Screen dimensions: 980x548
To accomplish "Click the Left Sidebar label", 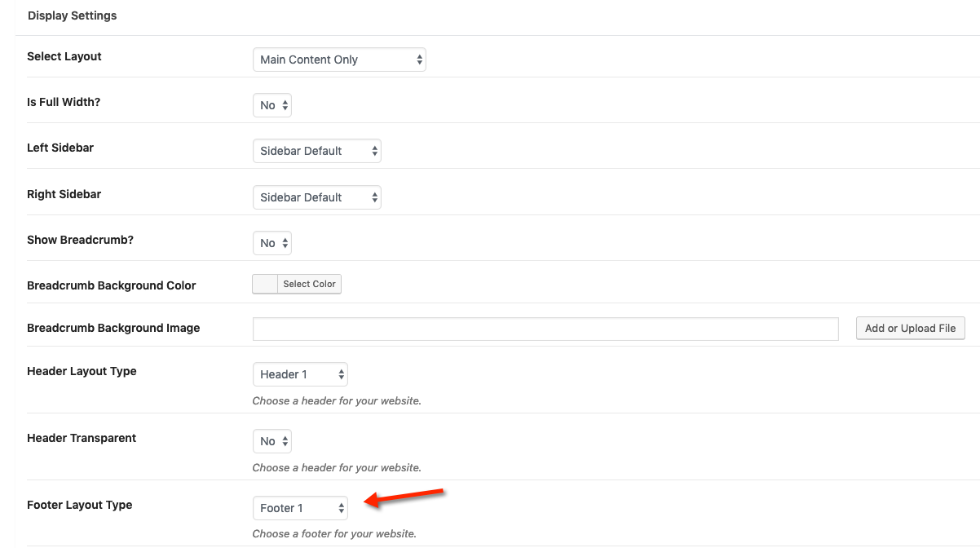I will 60,148.
